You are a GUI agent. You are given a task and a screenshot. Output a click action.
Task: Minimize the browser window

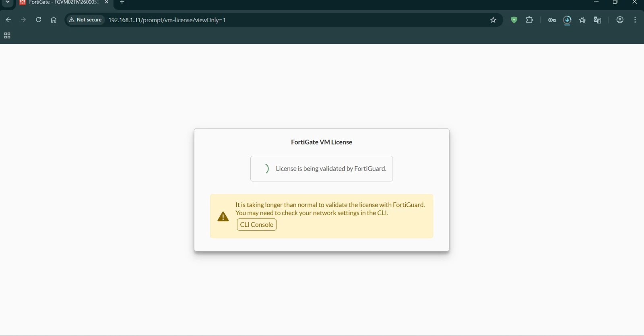[x=597, y=2]
